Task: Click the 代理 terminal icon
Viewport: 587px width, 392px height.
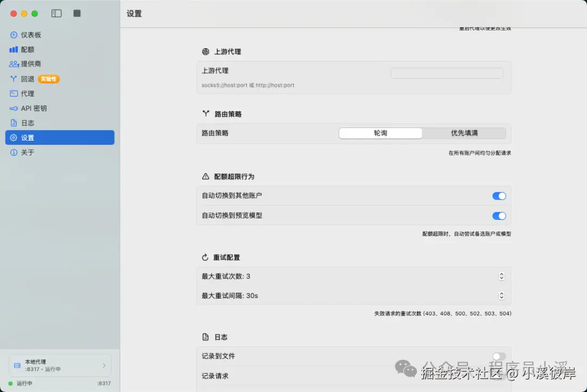Action: 14,93
